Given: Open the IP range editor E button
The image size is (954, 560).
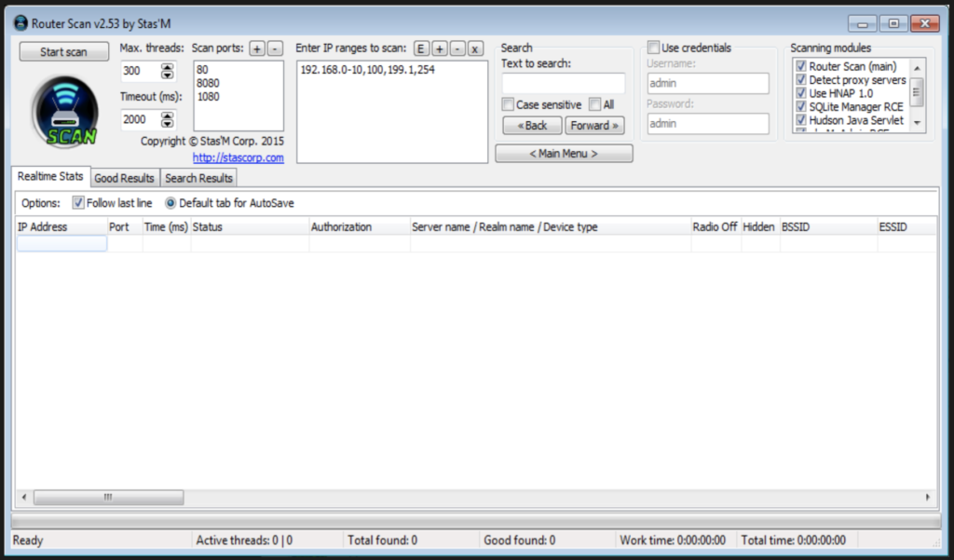Looking at the screenshot, I should (421, 48).
